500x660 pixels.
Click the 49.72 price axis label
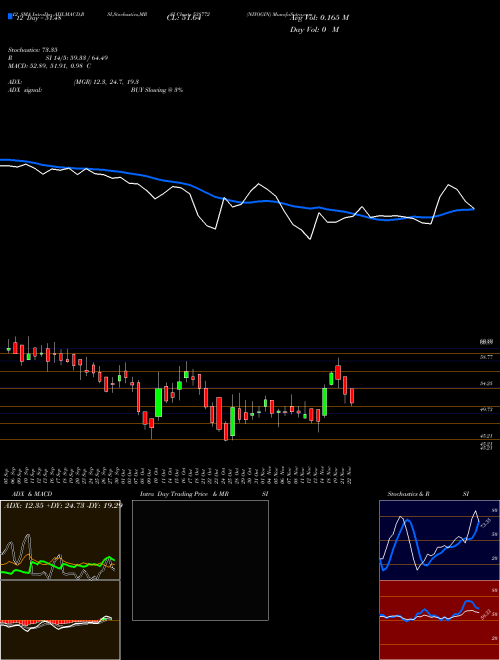(486, 409)
